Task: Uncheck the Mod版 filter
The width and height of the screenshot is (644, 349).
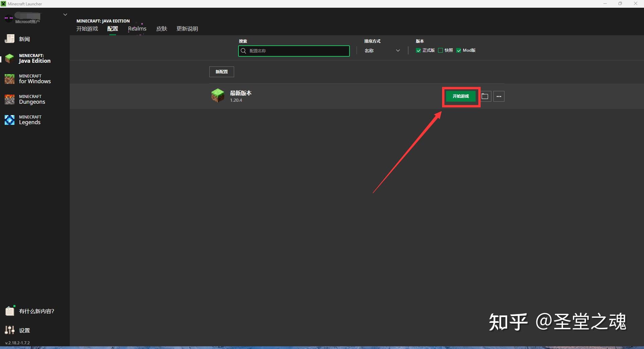Action: (x=459, y=50)
